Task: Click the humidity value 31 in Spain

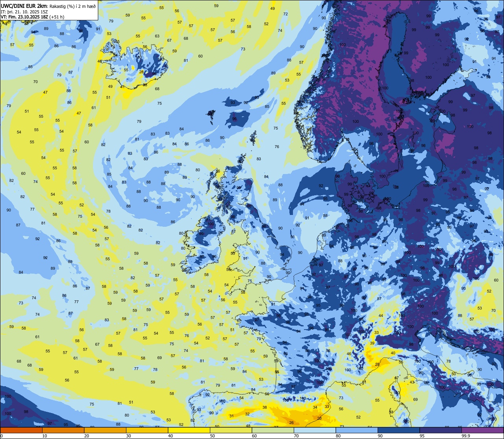Action: (x=232, y=416)
